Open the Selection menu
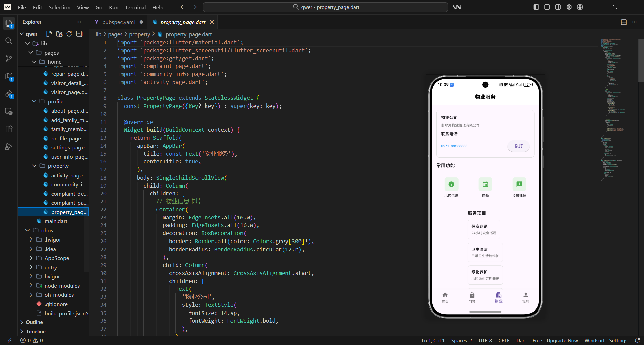This screenshot has height=345, width=644. (x=59, y=7)
